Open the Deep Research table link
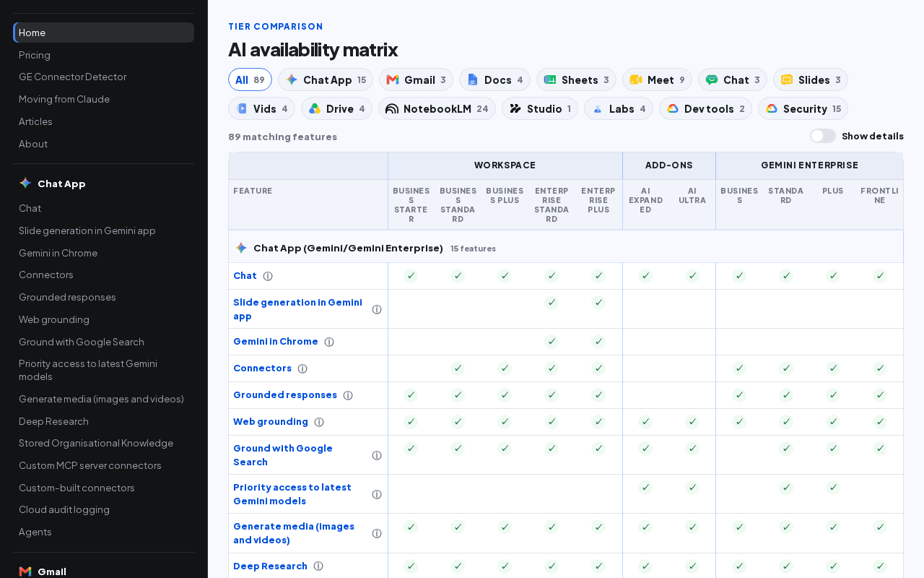924x578 pixels. pos(270,566)
